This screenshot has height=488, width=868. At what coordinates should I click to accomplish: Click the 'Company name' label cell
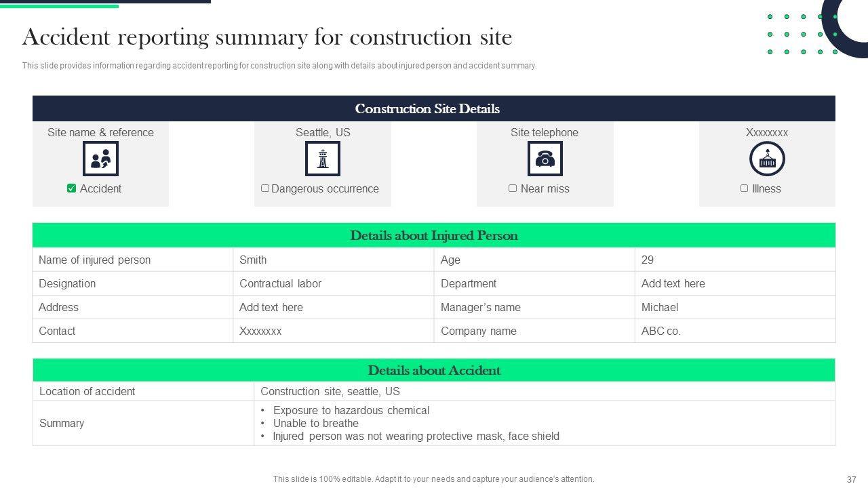(x=534, y=331)
